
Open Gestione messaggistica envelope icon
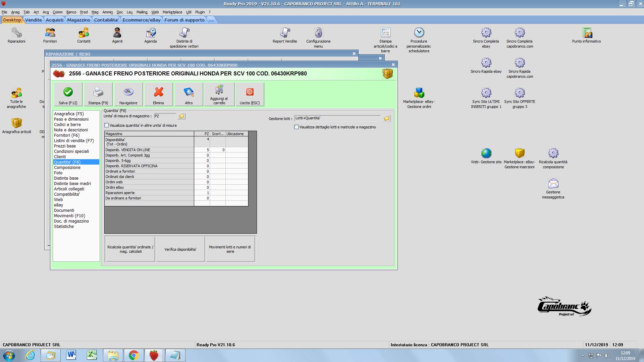(x=553, y=188)
